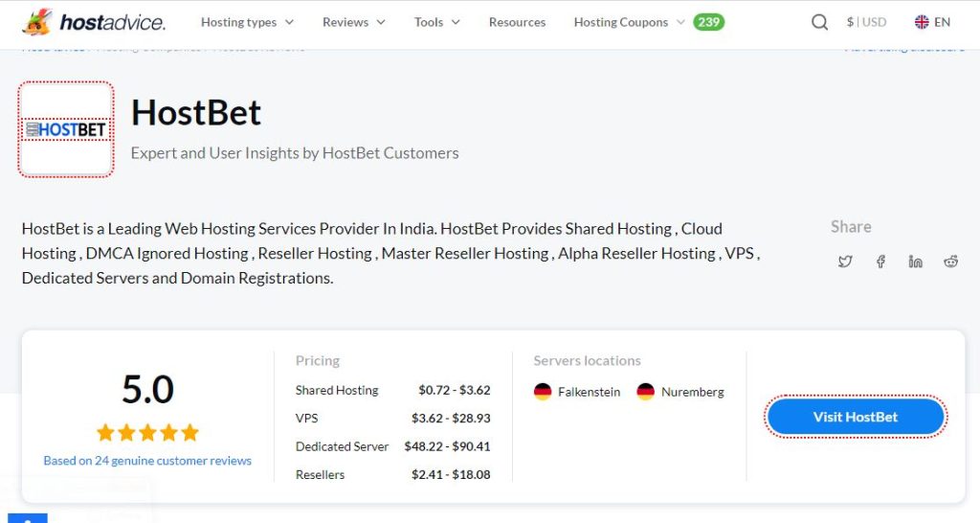Click the Visit HostBet button

click(x=855, y=417)
